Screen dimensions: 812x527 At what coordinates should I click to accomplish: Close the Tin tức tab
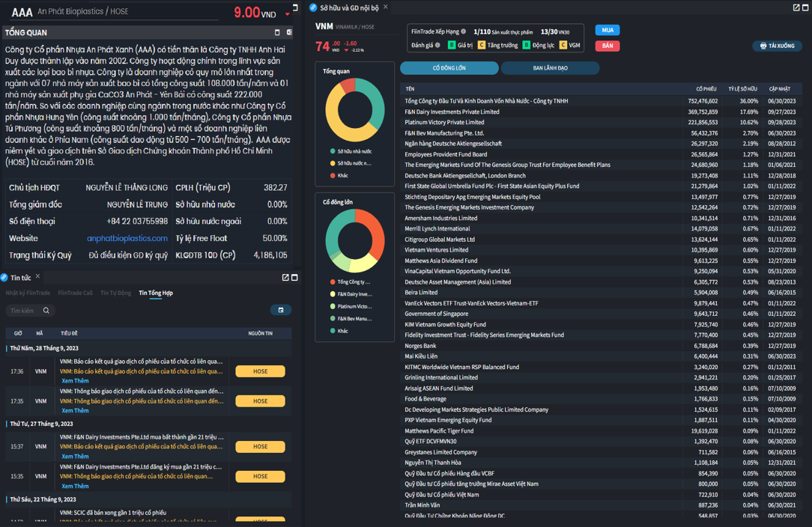click(x=37, y=276)
